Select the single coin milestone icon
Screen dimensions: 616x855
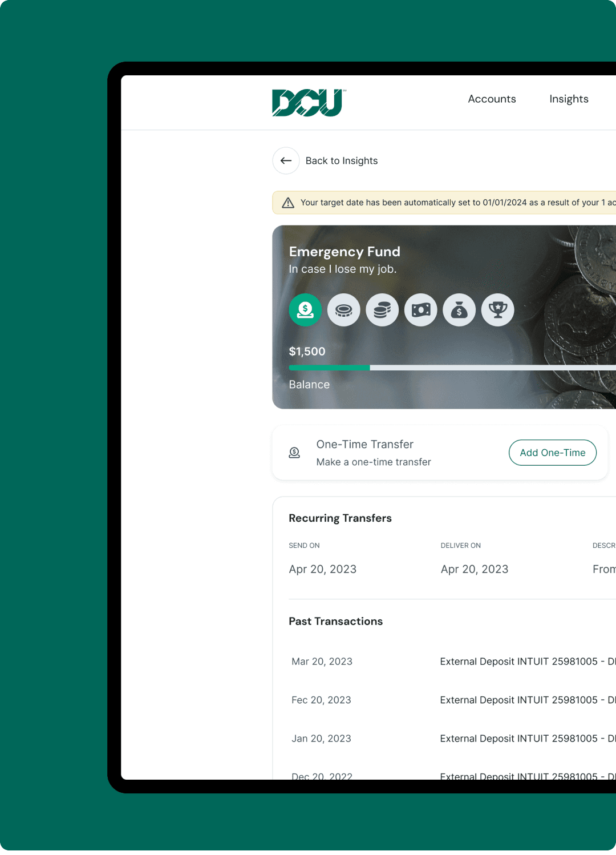(344, 310)
